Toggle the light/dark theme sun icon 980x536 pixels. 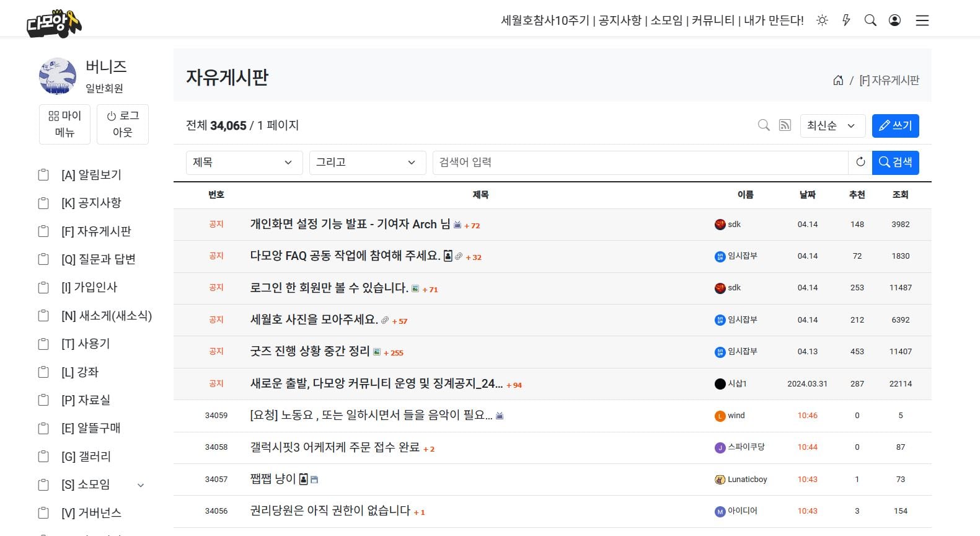click(x=822, y=20)
